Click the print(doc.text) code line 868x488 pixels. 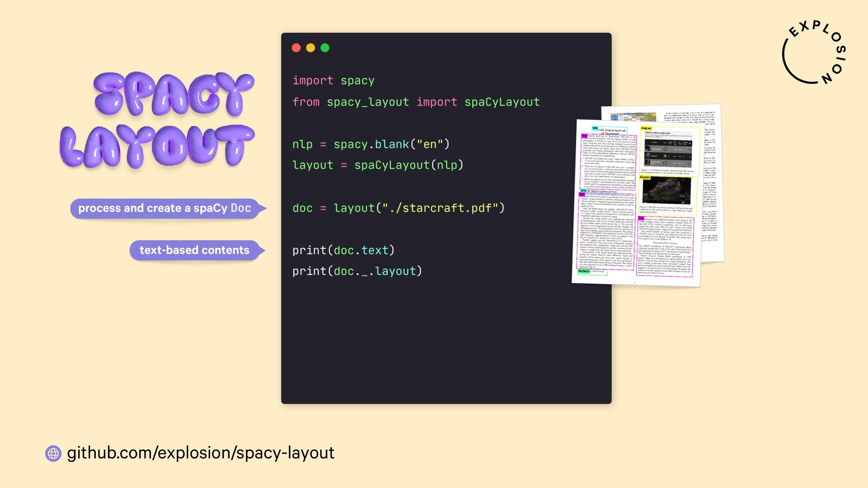pos(343,250)
